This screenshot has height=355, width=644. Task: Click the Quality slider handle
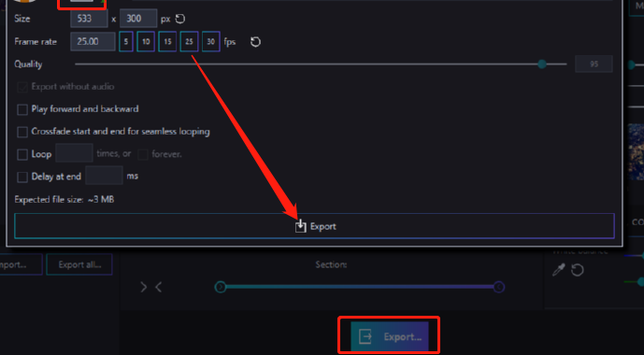coord(542,64)
